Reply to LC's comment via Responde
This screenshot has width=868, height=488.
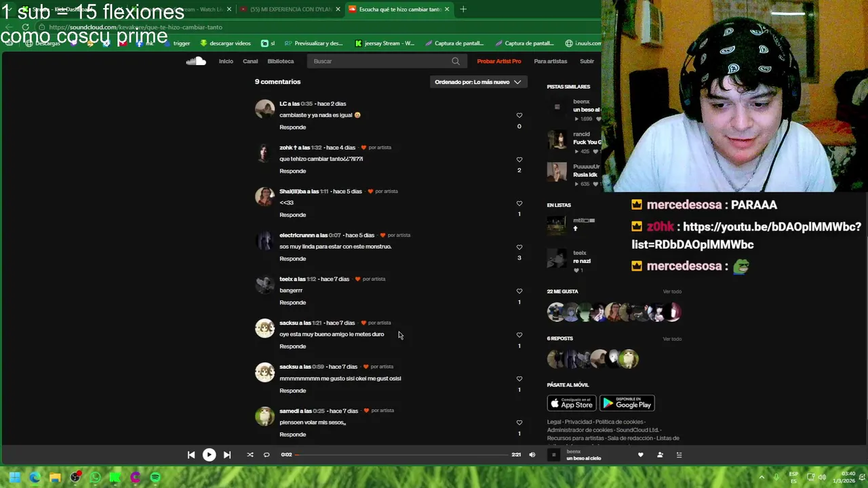(293, 127)
